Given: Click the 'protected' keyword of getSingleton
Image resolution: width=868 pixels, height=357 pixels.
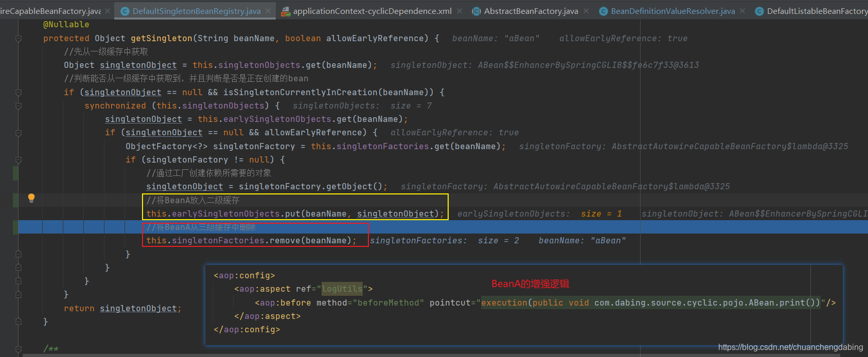Looking at the screenshot, I should click(x=66, y=39).
